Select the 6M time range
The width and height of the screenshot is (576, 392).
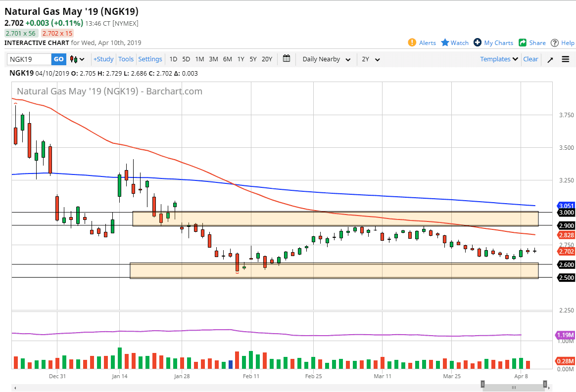(x=228, y=59)
